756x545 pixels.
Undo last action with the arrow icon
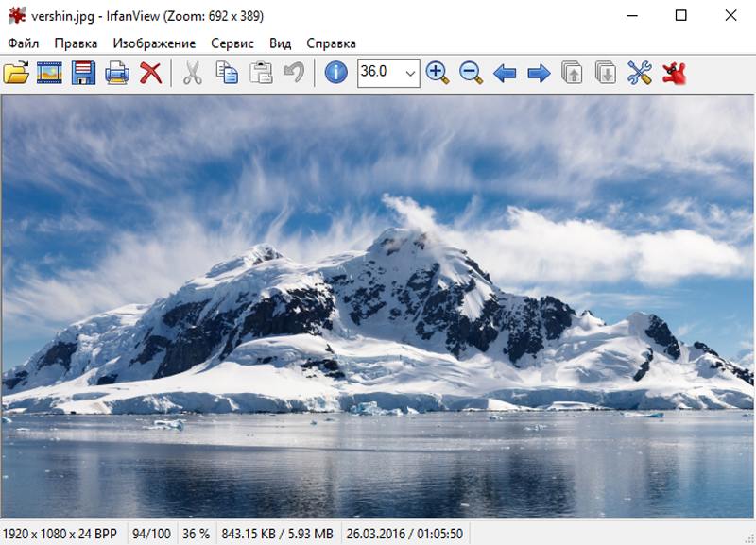point(294,73)
